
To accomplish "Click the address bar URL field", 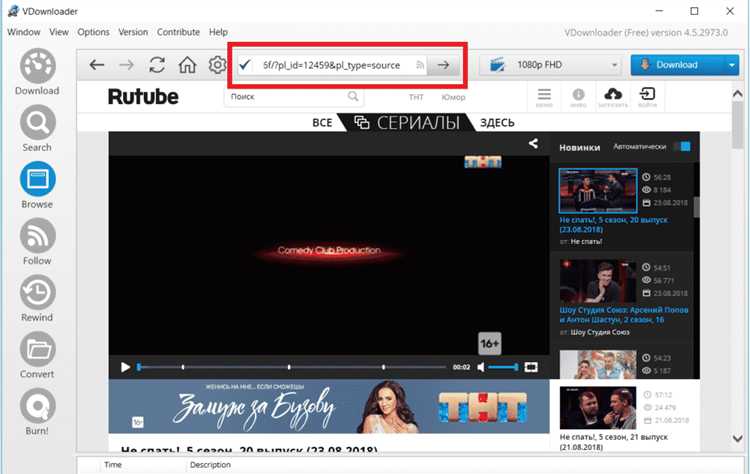I will [x=331, y=65].
